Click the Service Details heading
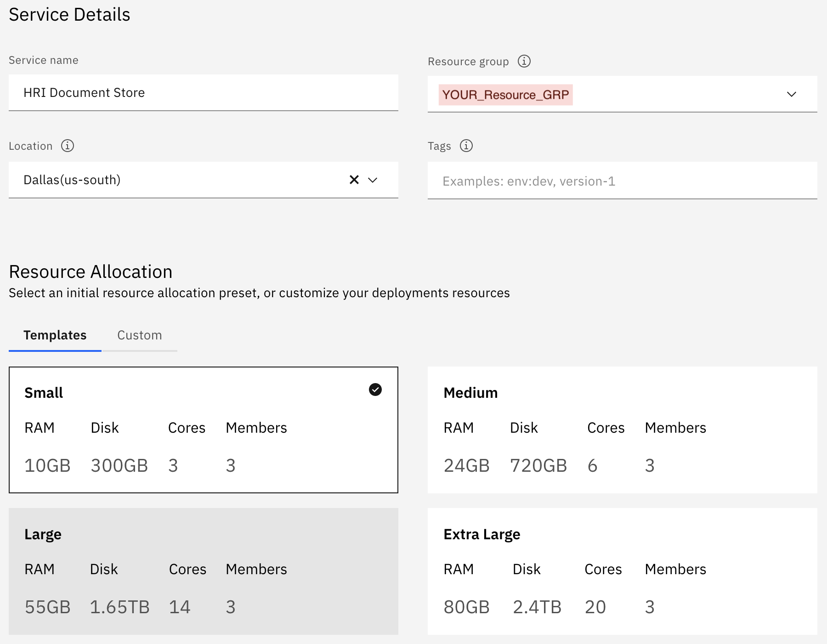 pyautogui.click(x=69, y=15)
